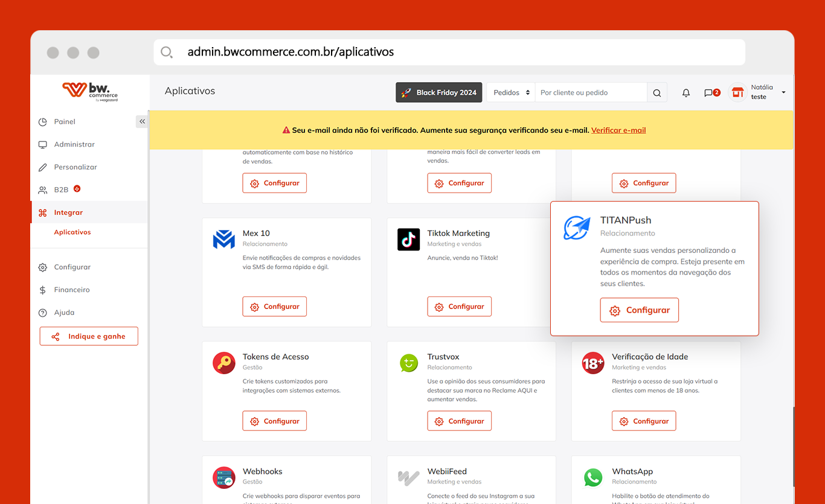
Task: Click the Por cliente ou pedido search field
Action: tap(591, 92)
